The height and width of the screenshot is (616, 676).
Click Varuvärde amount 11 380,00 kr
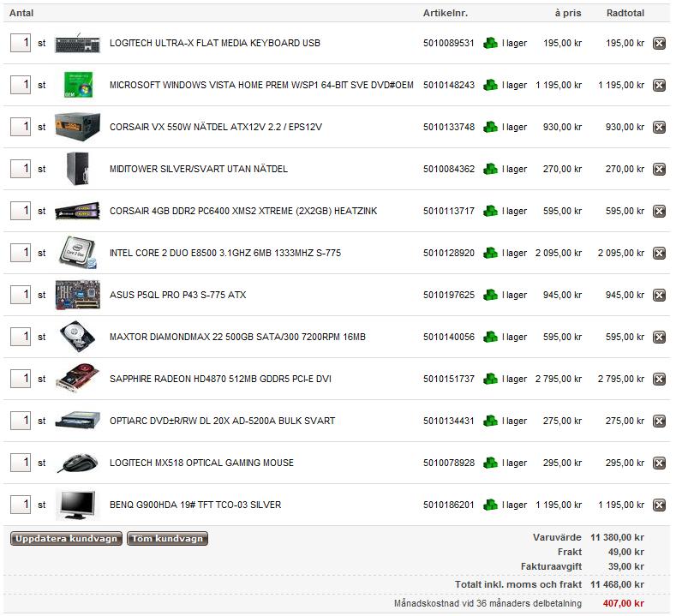617,537
